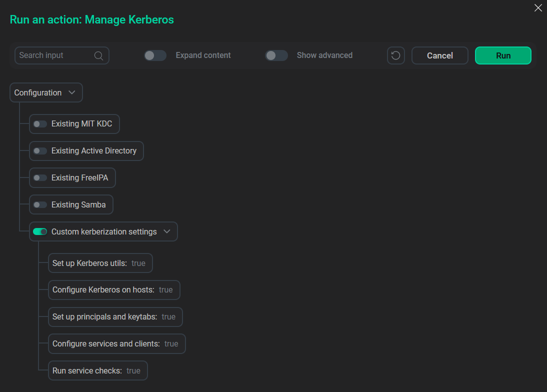Click the Cancel button
Screen dimensions: 547x392
(439, 55)
